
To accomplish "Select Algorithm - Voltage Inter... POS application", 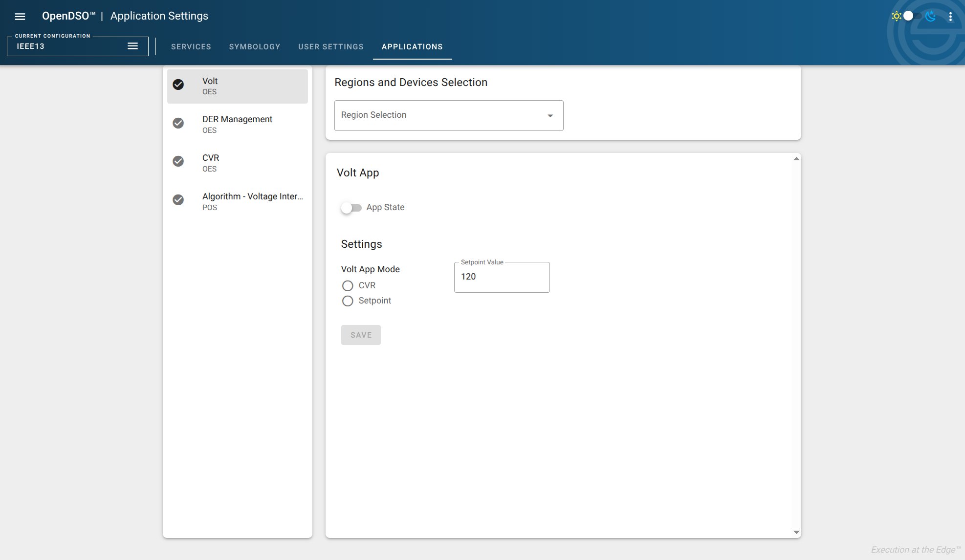I will 238,201.
